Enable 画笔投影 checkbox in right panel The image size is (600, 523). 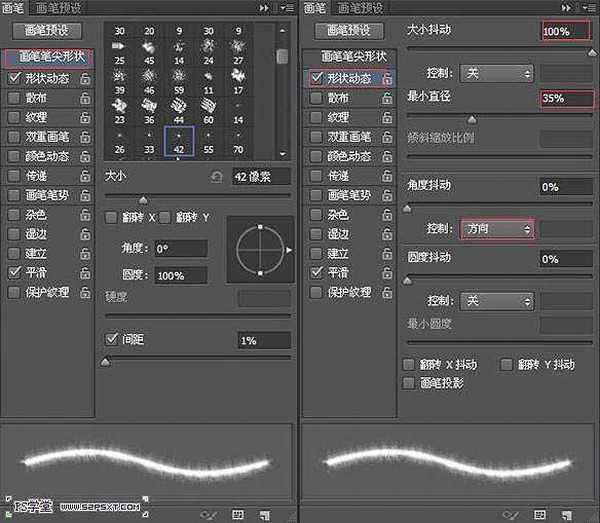(x=408, y=382)
